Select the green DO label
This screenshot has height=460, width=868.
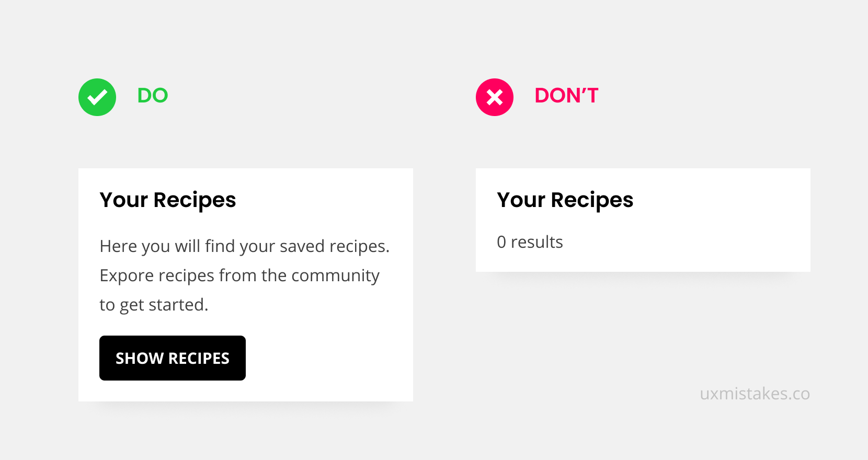tap(153, 96)
